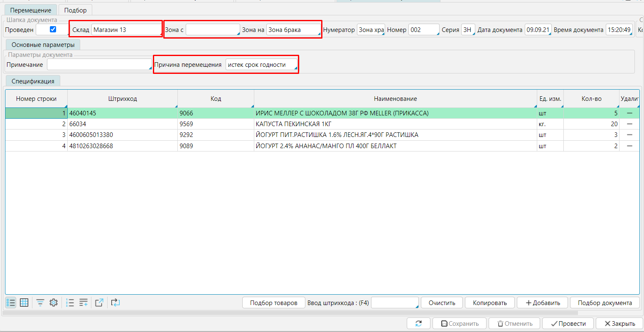This screenshot has height=332, width=644.
Task: Open the Склад dropdown showing Магазин 13
Action: click(x=126, y=30)
